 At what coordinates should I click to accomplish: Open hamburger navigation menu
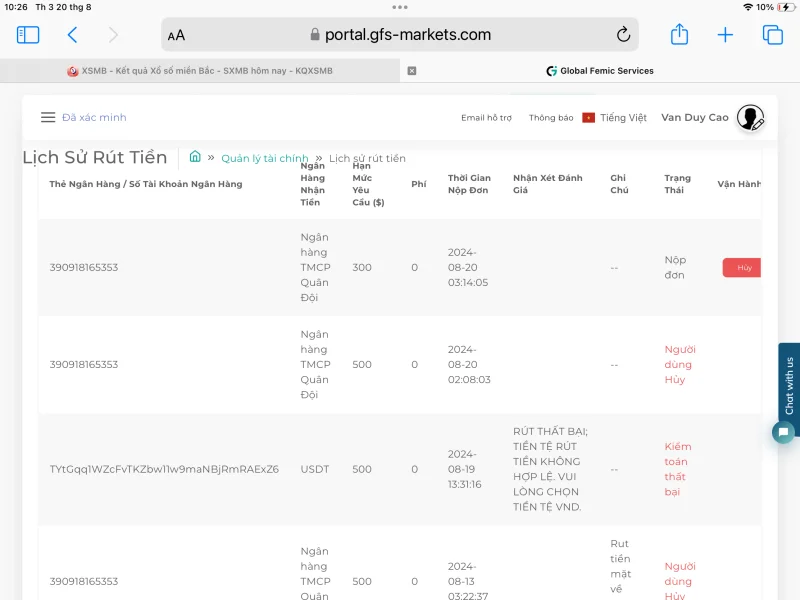coord(48,117)
